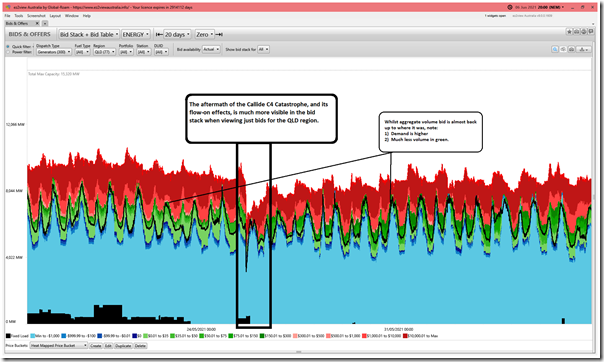Click the Fixed Load black legend swatch
Viewport: 604px width, 362px height.
point(8,336)
